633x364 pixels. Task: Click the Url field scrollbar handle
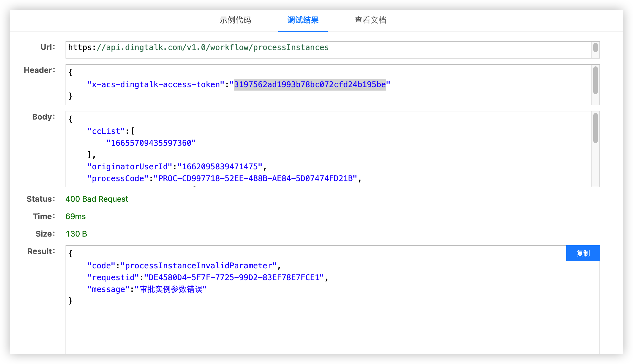pos(595,48)
